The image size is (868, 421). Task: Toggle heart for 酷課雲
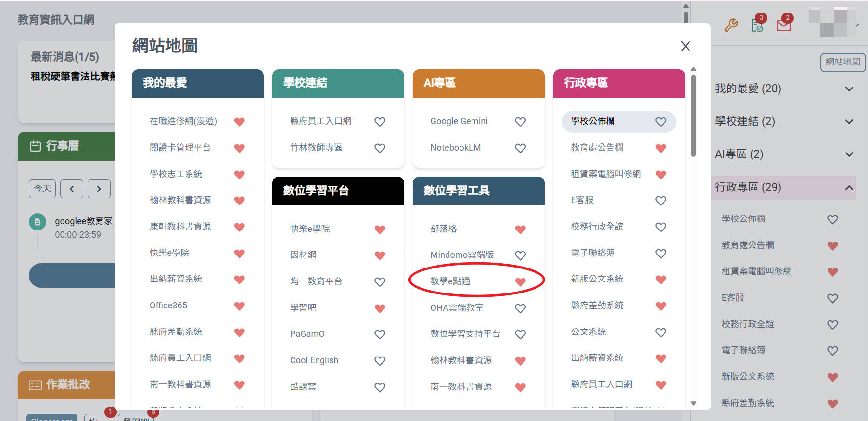(x=380, y=387)
